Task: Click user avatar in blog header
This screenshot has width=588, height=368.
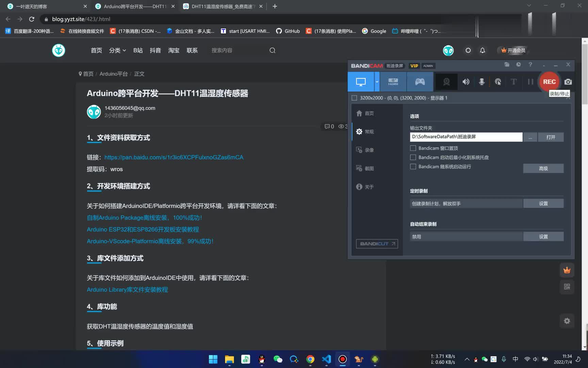Action: (448, 50)
